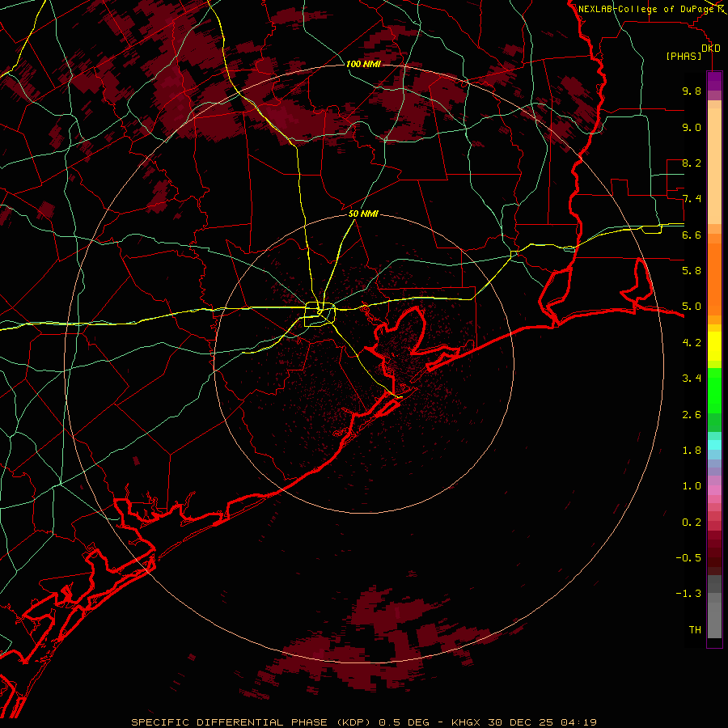Pick the purple band atop the color bar
This screenshot has width=728, height=728.
point(714,81)
